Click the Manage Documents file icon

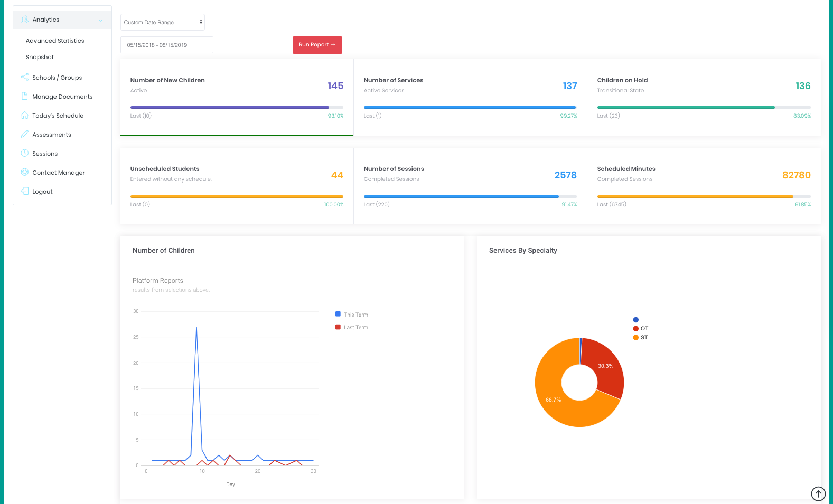[x=24, y=97]
